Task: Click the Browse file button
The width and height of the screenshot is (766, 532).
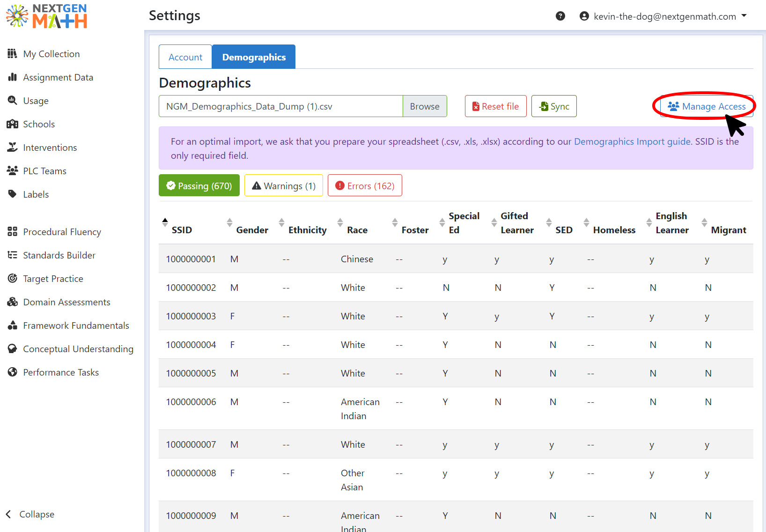Action: click(425, 106)
